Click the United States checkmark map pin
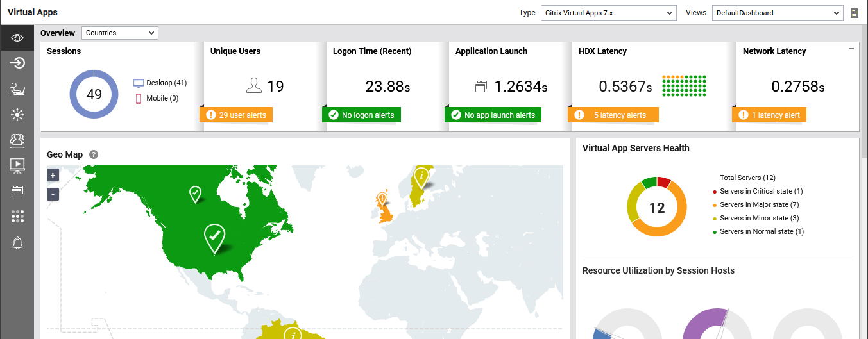 pos(215,238)
